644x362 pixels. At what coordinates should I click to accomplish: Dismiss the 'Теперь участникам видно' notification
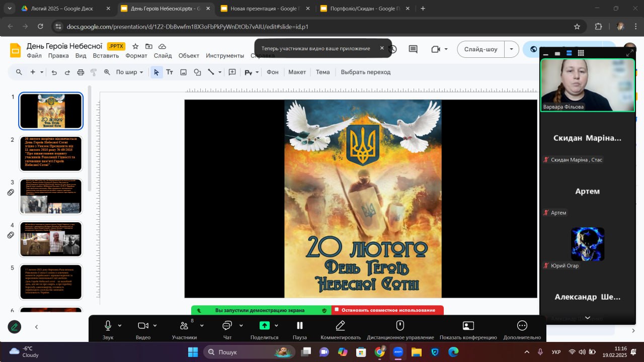[382, 48]
